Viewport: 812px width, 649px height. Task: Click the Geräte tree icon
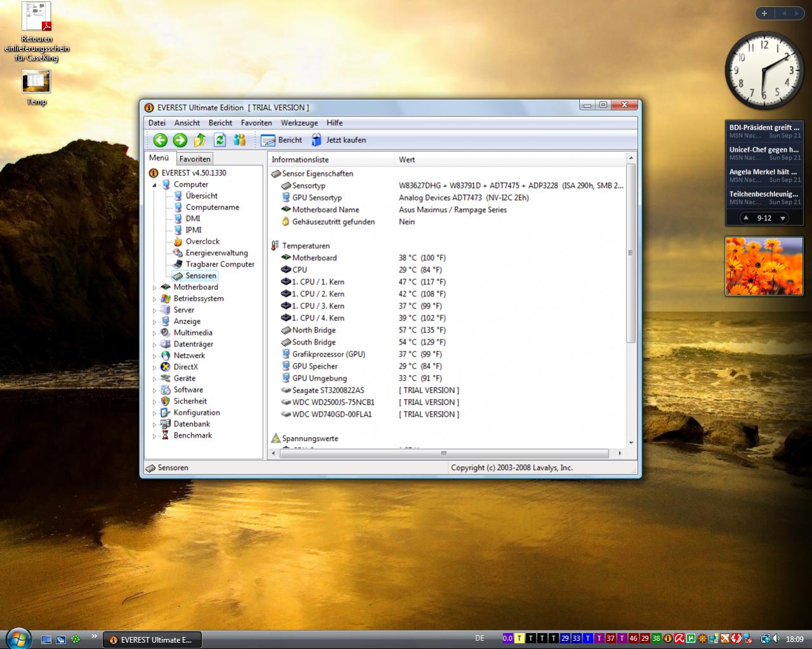point(165,379)
